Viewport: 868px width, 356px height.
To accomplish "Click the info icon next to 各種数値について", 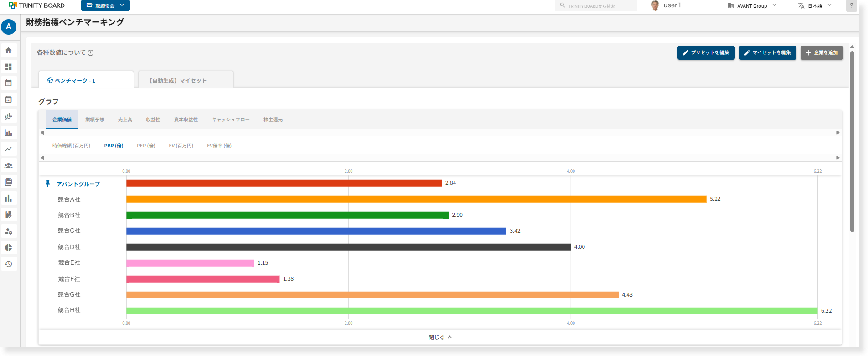I will point(91,52).
